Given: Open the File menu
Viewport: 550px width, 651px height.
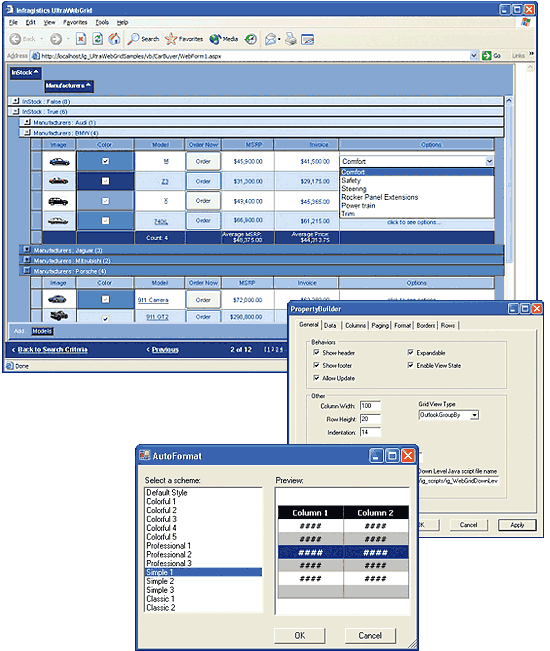Looking at the screenshot, I should pyautogui.click(x=13, y=22).
